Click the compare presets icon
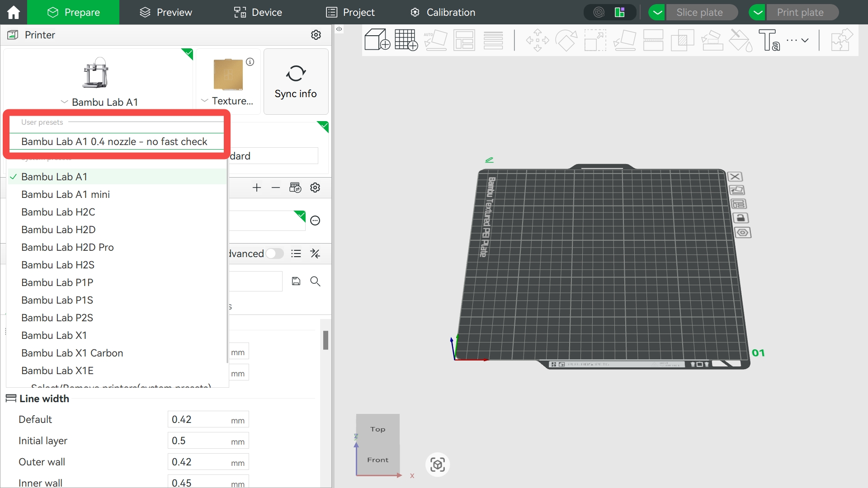This screenshot has width=868, height=488. coord(315,253)
